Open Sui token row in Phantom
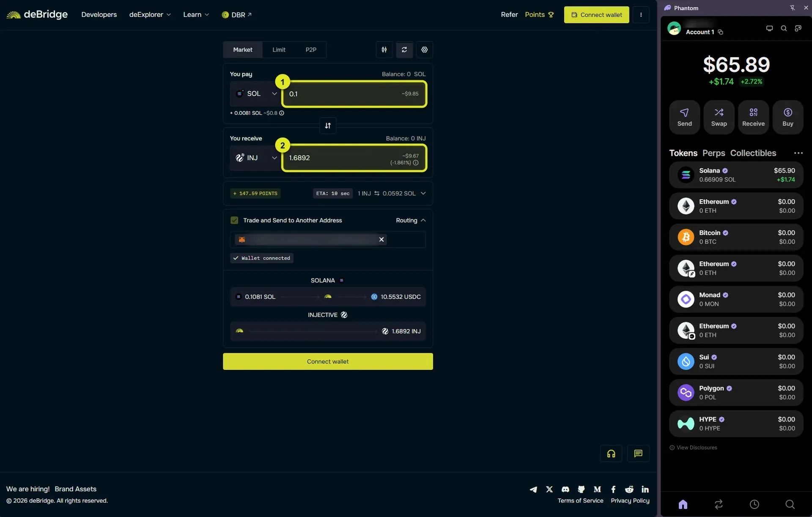The height and width of the screenshot is (517, 812). click(x=736, y=362)
